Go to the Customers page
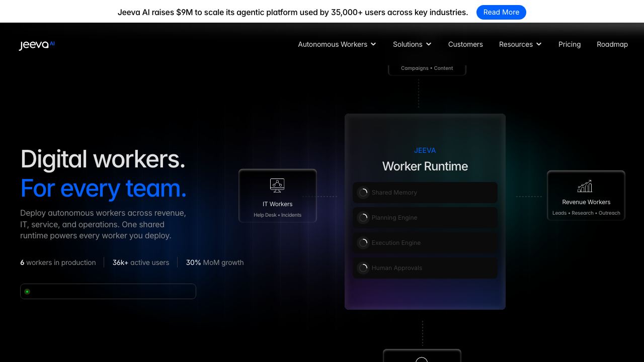 pos(465,44)
